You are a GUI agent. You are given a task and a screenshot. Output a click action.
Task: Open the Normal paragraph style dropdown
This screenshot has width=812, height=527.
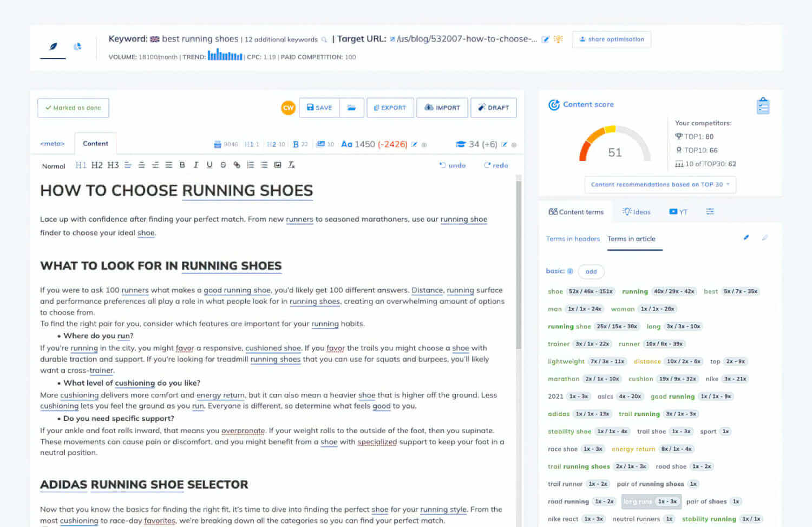point(53,166)
